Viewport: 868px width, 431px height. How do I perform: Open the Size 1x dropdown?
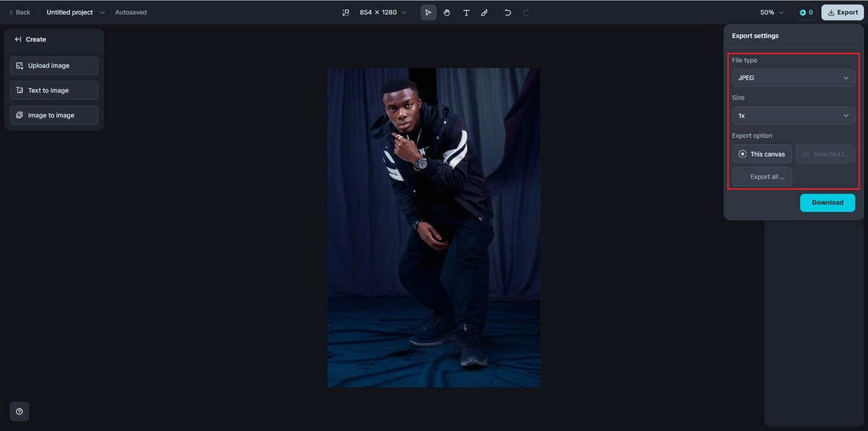tap(793, 116)
